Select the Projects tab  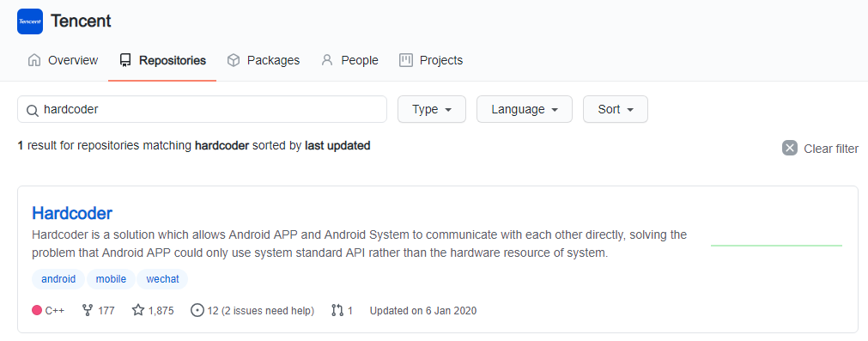point(431,60)
